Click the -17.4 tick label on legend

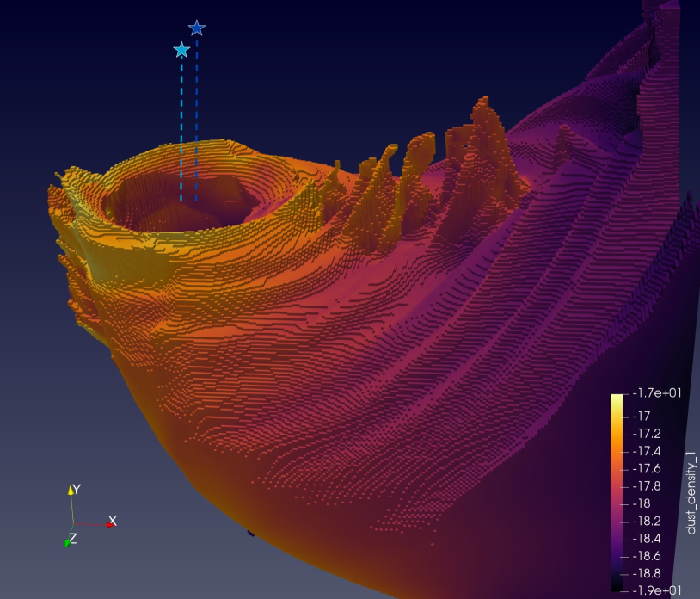(647, 451)
